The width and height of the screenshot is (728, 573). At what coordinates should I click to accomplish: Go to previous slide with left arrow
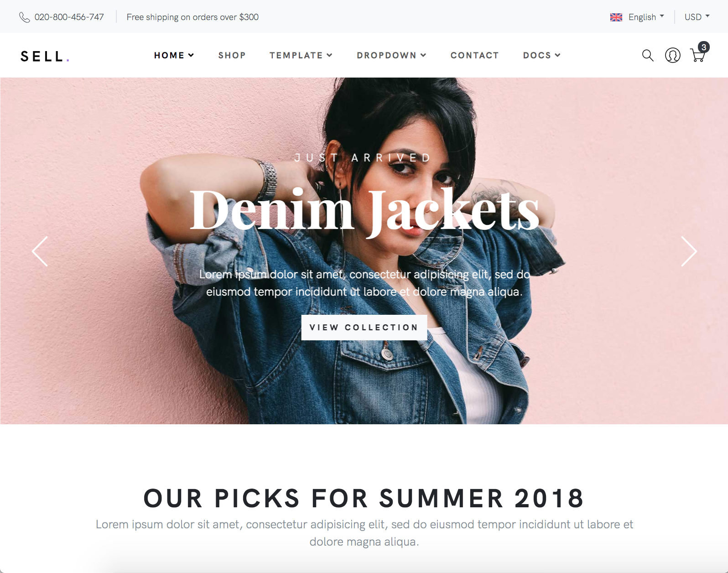coord(40,251)
